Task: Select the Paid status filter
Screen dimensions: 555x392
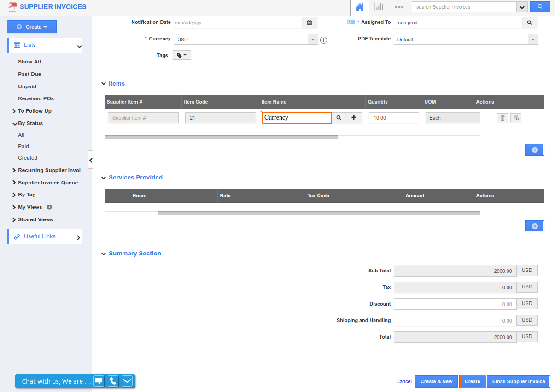Action: tap(23, 146)
